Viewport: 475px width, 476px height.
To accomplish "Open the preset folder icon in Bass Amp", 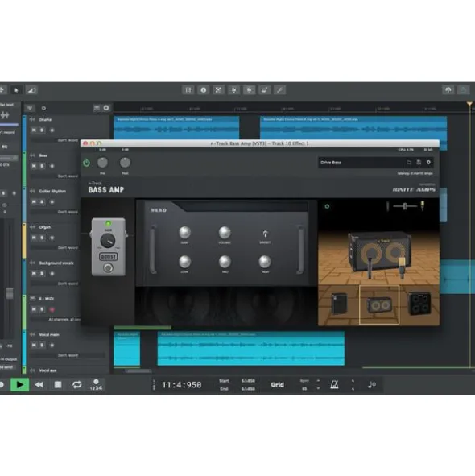I will point(409,163).
